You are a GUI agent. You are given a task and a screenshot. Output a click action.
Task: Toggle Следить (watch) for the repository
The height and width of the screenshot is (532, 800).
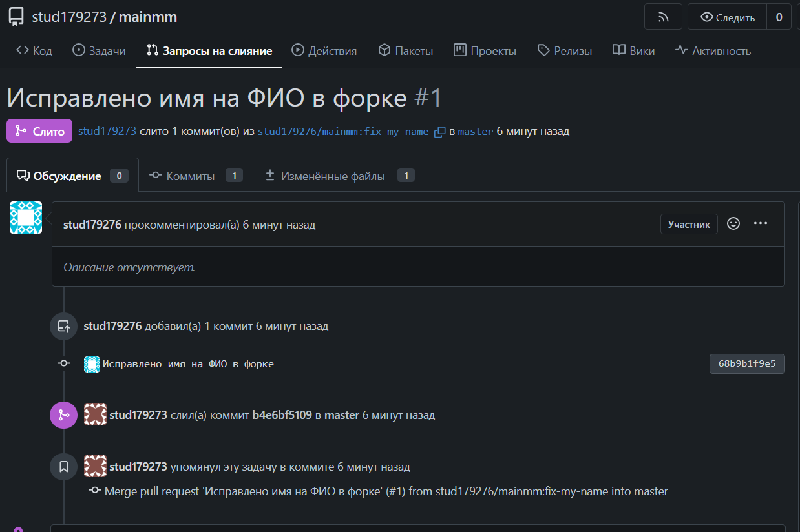[727, 17]
